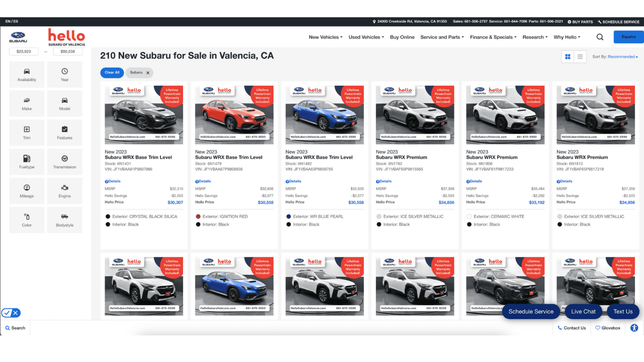This screenshot has height=362, width=644.
Task: Click the search magnifier icon
Action: point(600,37)
